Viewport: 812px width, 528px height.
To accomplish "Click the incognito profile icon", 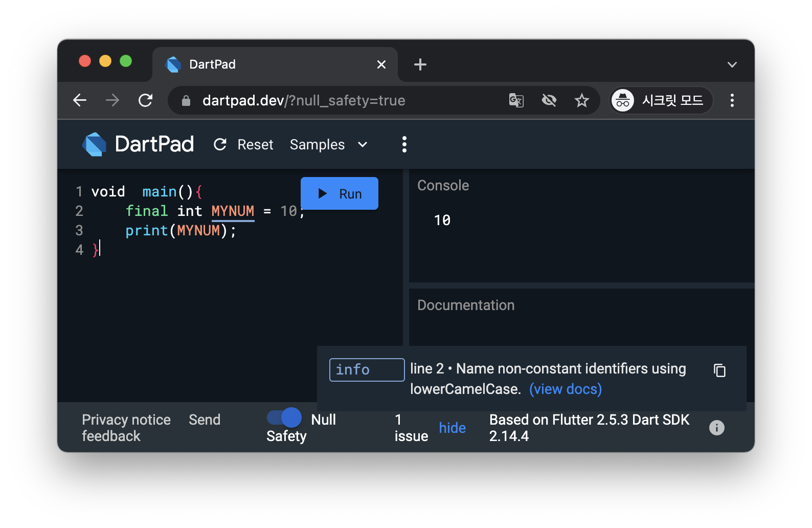I will (623, 100).
